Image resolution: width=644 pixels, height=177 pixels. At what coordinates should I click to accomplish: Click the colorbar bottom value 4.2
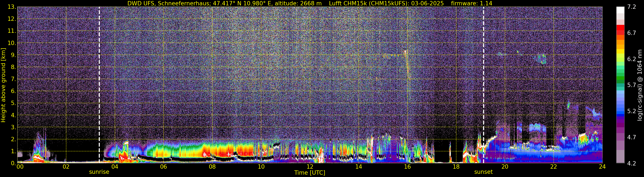click(632, 163)
